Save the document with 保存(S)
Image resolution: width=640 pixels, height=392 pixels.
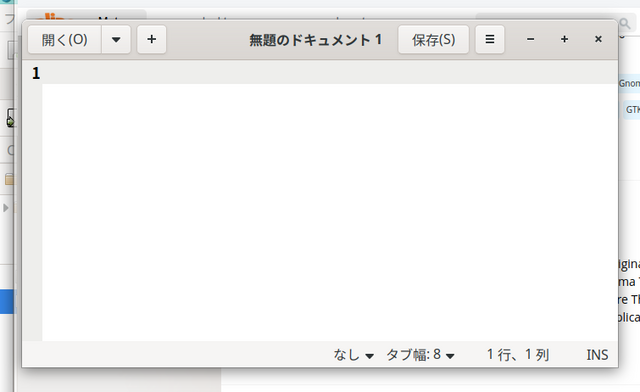(x=433, y=40)
